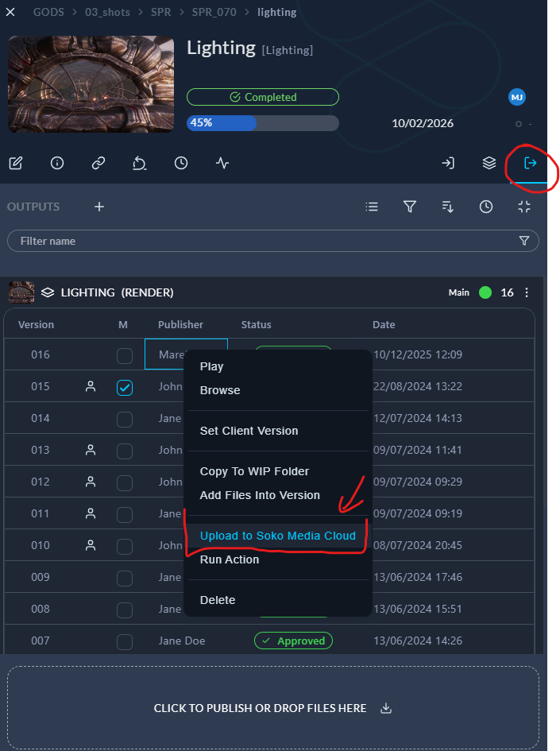Toggle the list view icon in Outputs
Screen dimensions: 560x751
tap(372, 207)
